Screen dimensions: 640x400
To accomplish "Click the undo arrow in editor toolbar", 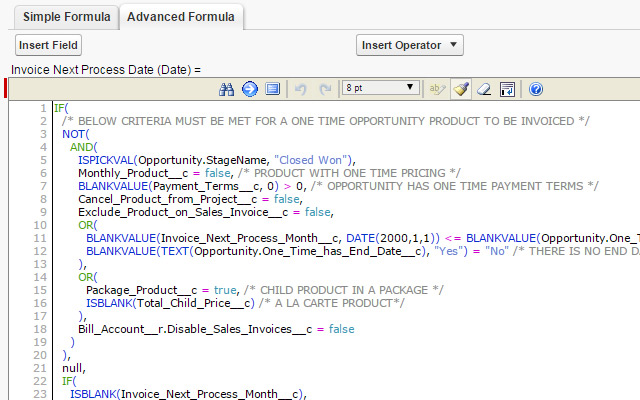I will click(x=301, y=89).
